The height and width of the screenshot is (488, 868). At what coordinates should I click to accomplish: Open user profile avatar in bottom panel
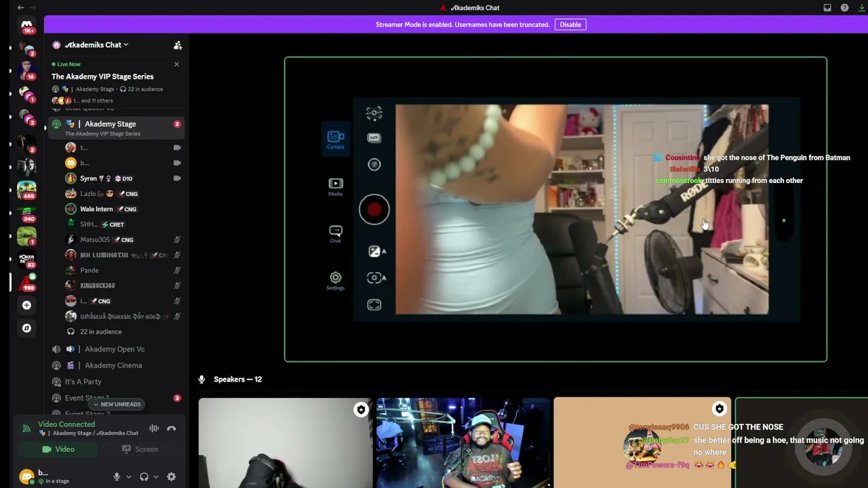[26, 477]
